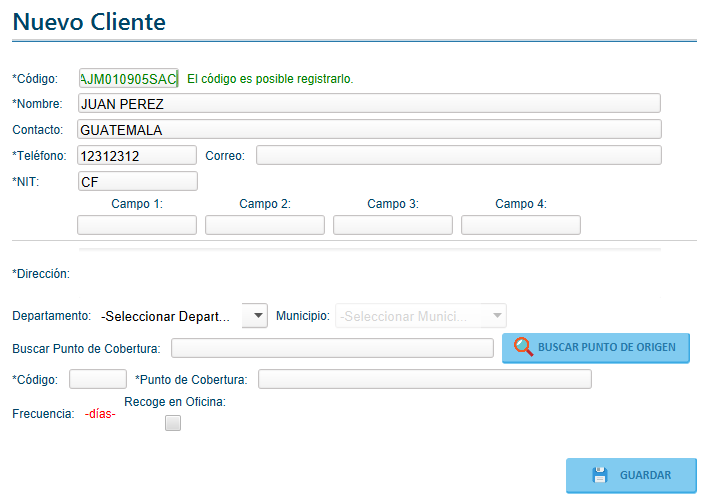
Task: Select the Contacto field showing GUATEMALA
Action: coord(368,129)
